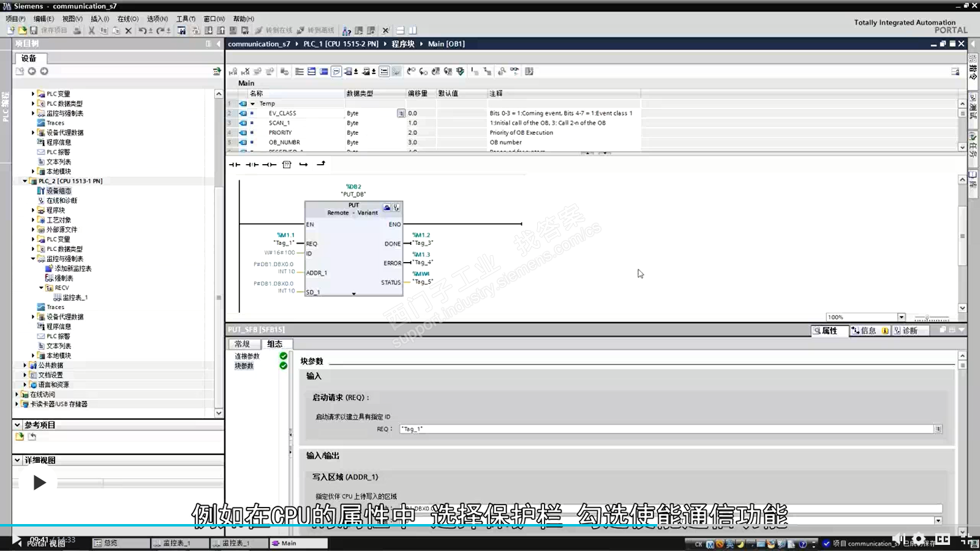Collapse the 参考项目 panel
Image resolution: width=980 pixels, height=551 pixels.
(17, 424)
